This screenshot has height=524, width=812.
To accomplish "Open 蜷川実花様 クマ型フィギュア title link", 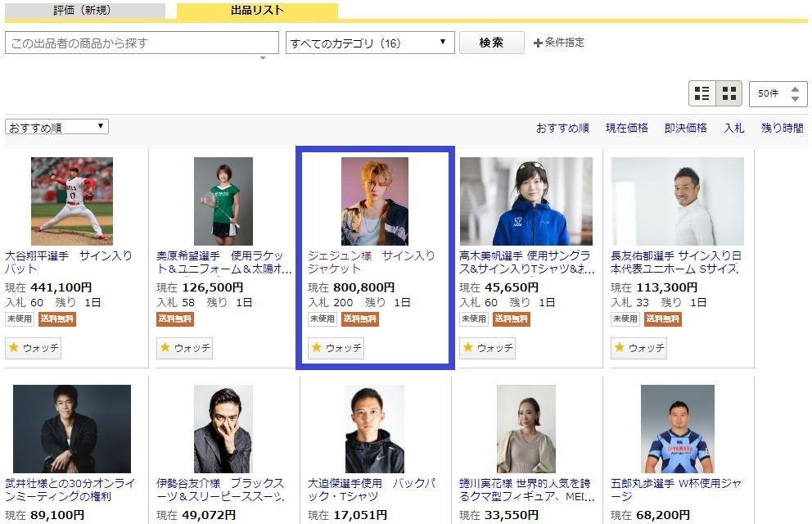I will (x=526, y=490).
